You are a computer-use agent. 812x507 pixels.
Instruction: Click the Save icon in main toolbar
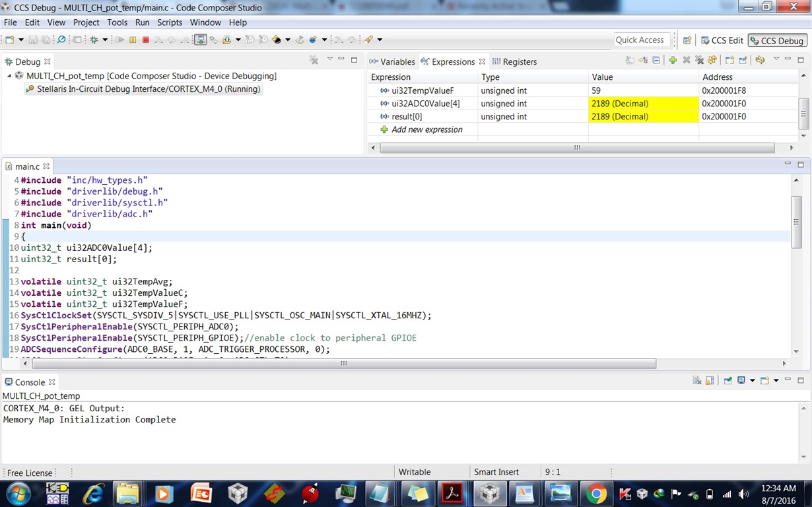pos(34,40)
